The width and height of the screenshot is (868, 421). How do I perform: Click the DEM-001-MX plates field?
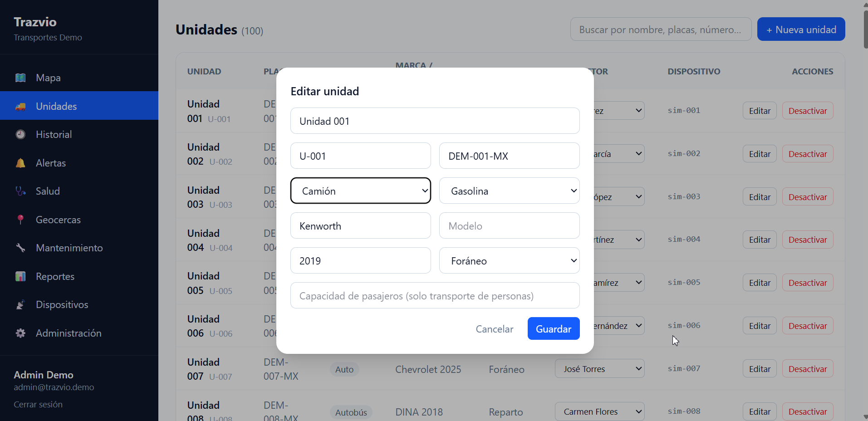tap(510, 156)
